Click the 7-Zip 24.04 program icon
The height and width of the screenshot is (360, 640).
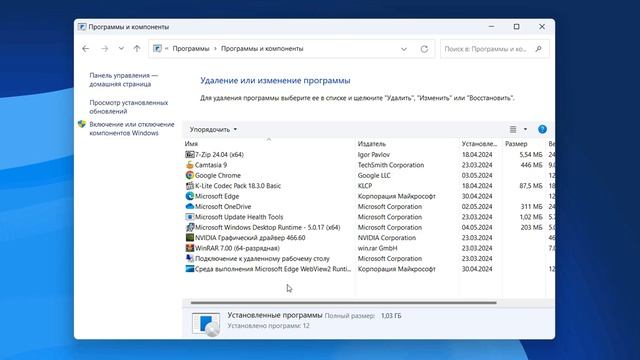coord(189,155)
